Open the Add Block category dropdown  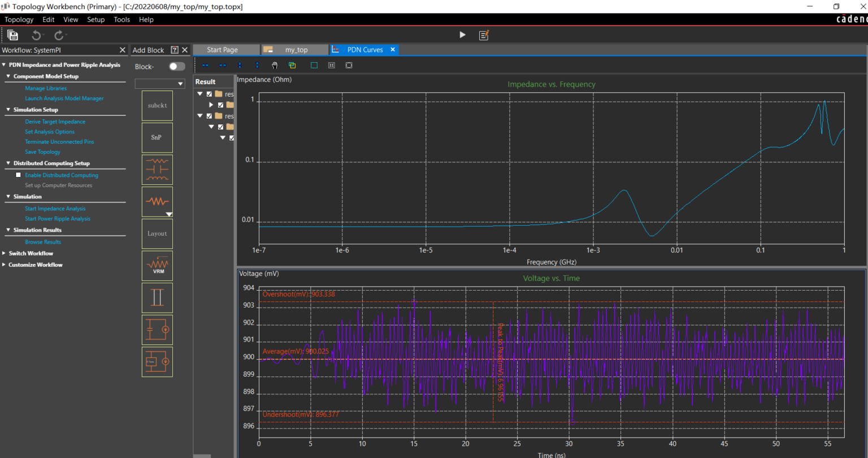click(x=180, y=84)
